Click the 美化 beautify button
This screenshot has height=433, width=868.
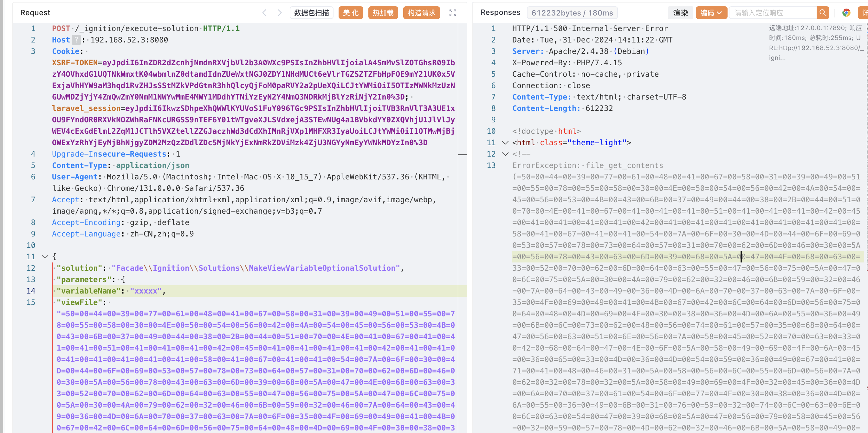[x=350, y=13]
